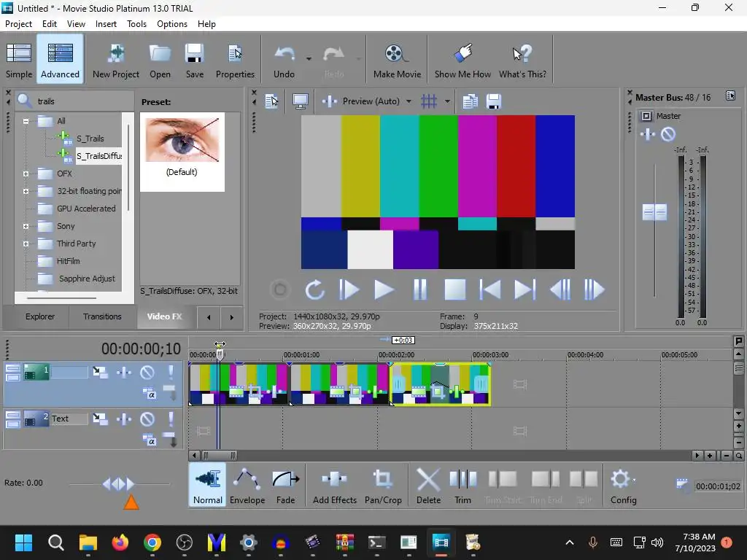Open Master FX on Master bus
Viewport: 747px width, 560px height.
click(x=648, y=134)
